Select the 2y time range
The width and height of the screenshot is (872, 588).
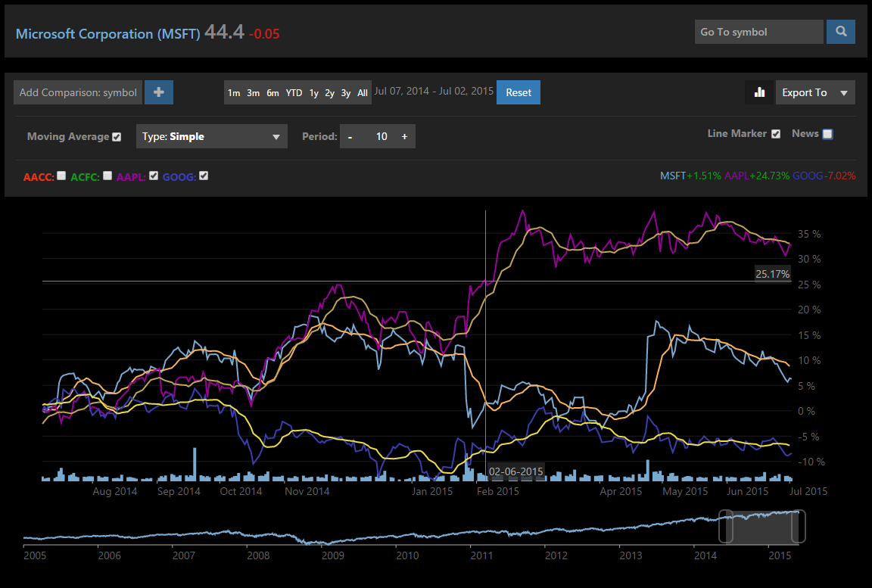tap(330, 93)
